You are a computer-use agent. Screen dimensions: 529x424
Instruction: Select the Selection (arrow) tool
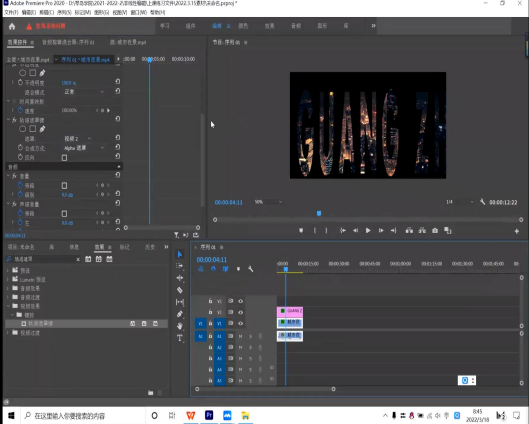[180, 254]
